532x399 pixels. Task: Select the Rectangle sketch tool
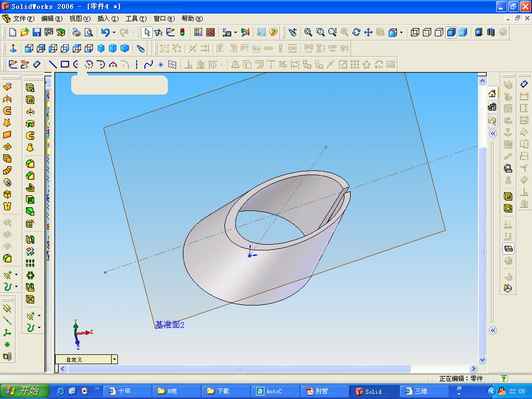pos(65,64)
